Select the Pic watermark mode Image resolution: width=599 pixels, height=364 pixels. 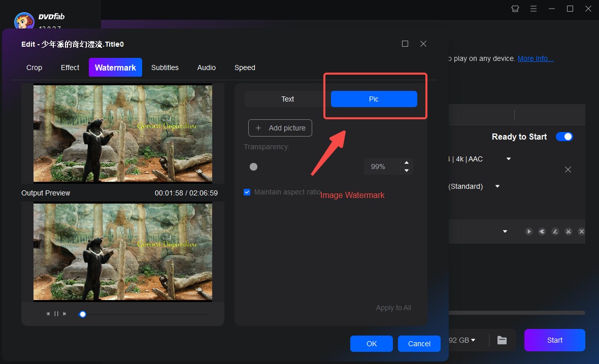pos(374,99)
